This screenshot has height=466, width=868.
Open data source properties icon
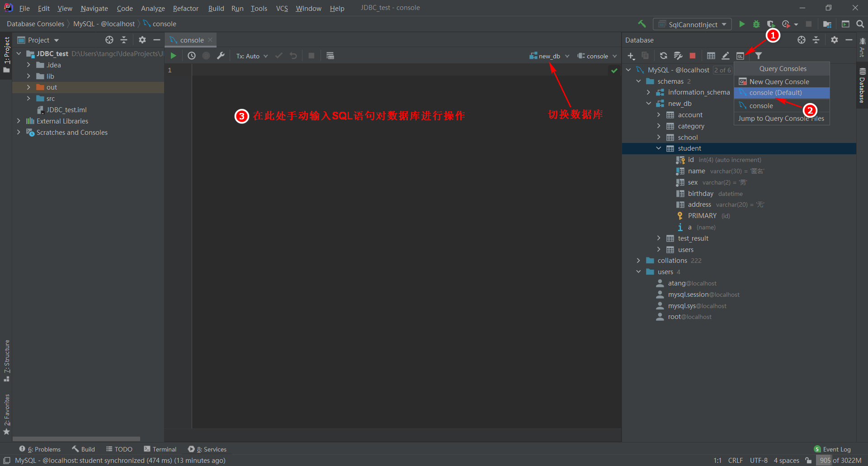point(678,56)
